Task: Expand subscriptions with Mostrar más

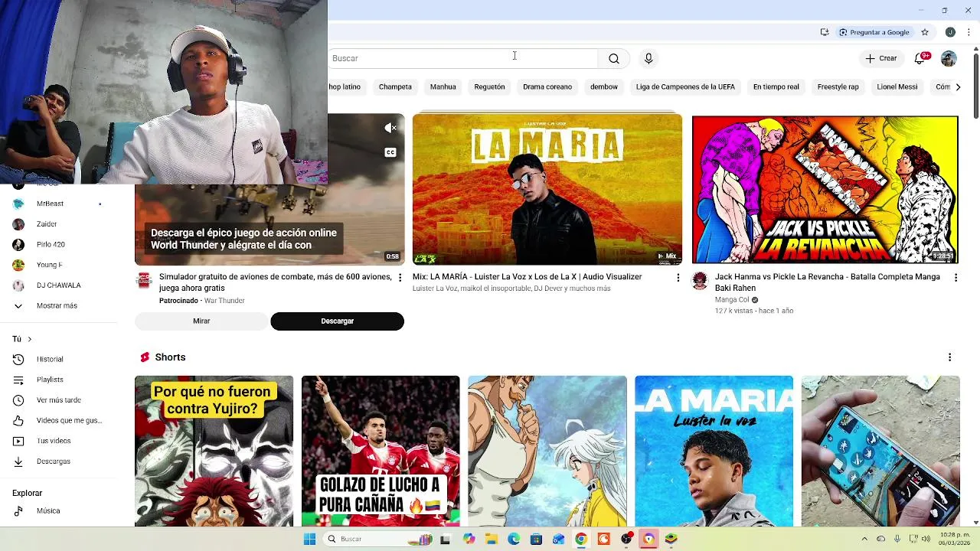Action: (57, 305)
